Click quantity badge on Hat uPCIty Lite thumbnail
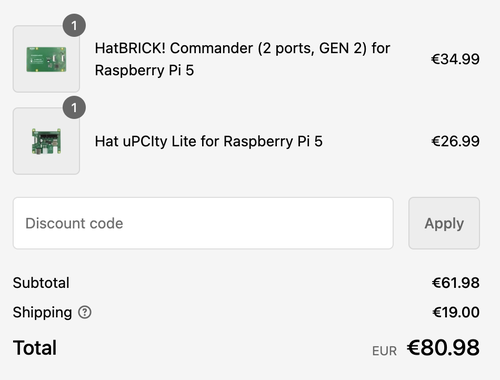 coord(74,107)
